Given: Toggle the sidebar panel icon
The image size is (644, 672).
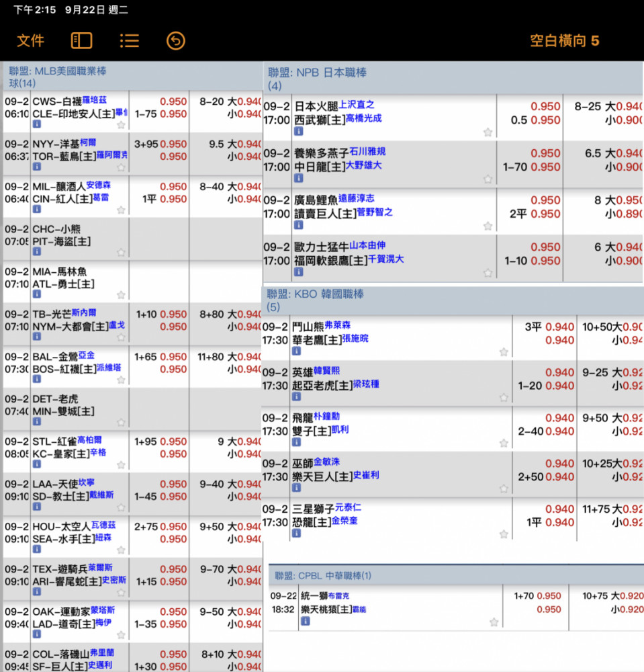Looking at the screenshot, I should pyautogui.click(x=81, y=41).
